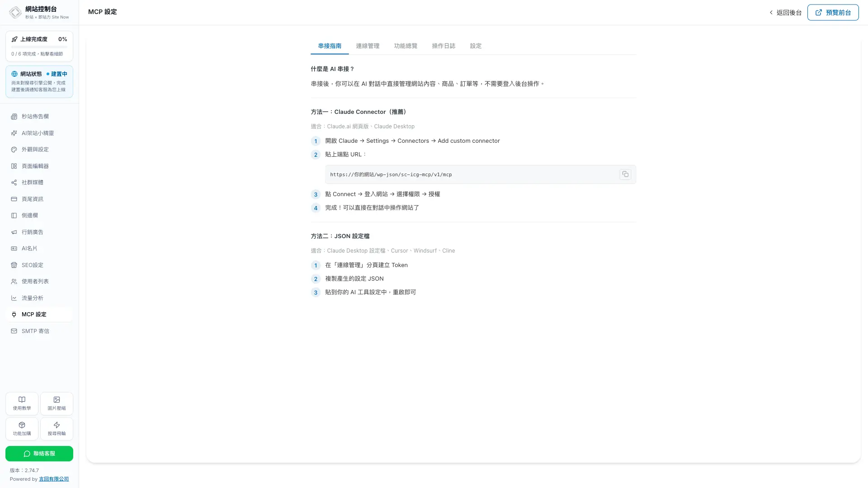The width and height of the screenshot is (868, 488).
Task: Click the layout icon for 頁面編輯器
Action: [x=14, y=166]
